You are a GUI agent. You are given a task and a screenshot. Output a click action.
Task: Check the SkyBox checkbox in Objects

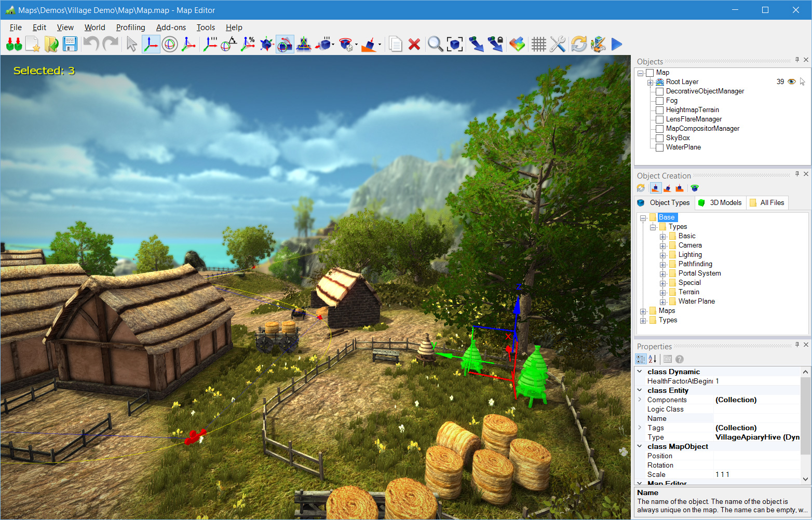pos(659,138)
